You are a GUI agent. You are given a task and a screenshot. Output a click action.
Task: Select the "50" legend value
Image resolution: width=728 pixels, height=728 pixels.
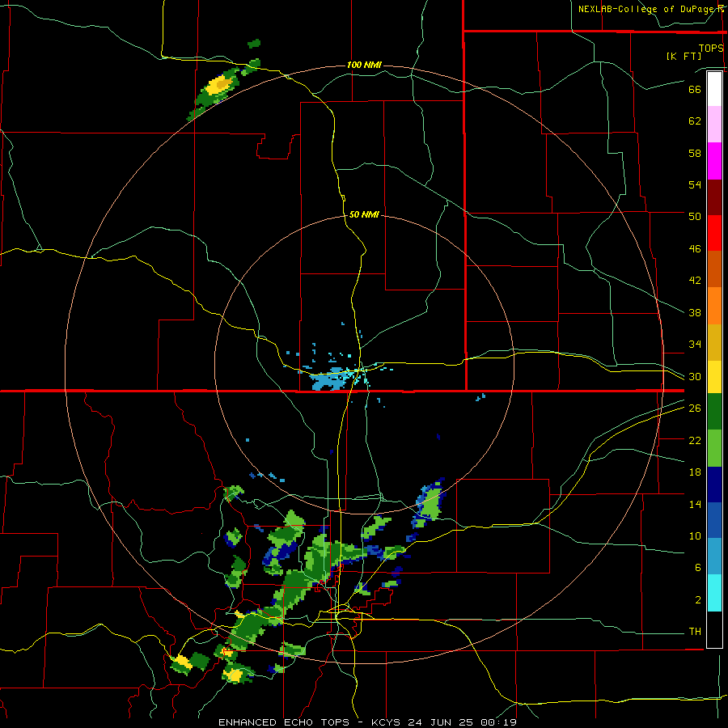pos(695,216)
